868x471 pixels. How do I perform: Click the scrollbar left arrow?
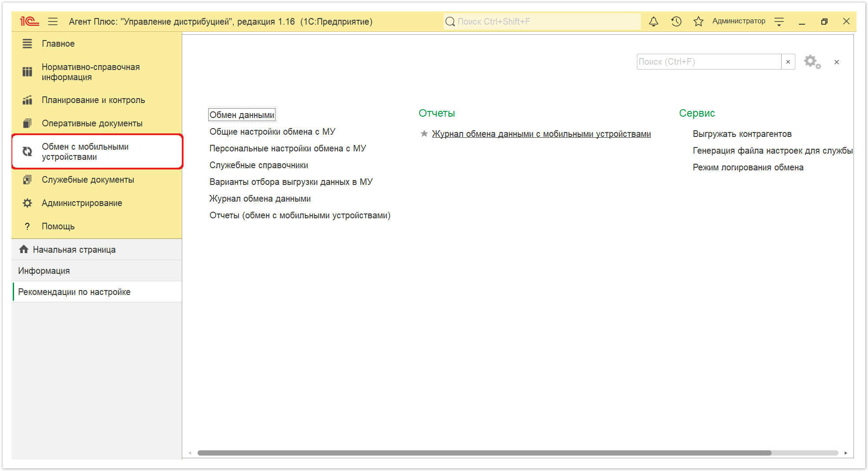pos(190,453)
